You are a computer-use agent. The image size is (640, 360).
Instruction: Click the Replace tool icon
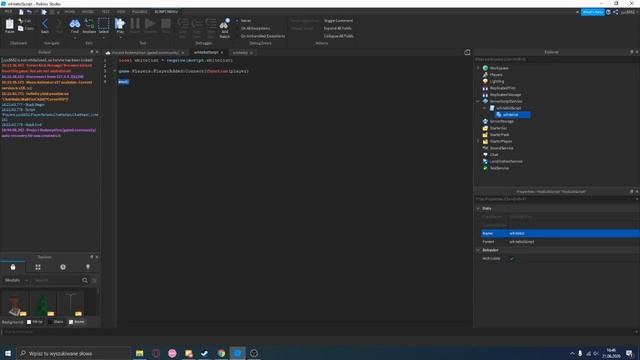(x=89, y=25)
